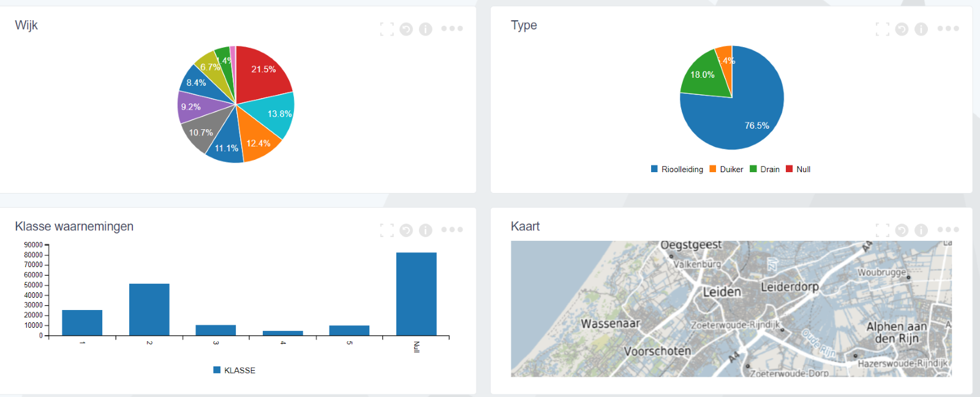Click Oegstgeest on the map
This screenshot has width=980, height=397.
(x=691, y=245)
